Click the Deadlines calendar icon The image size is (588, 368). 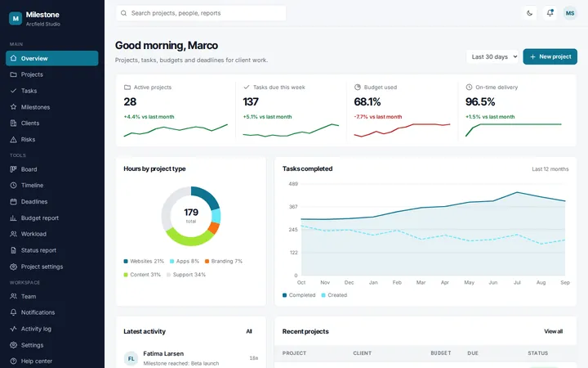[x=14, y=202]
